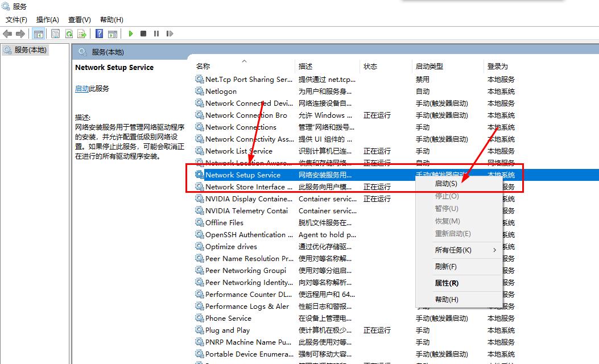Pause the service using the pause icon
The width and height of the screenshot is (599, 364).
157,33
